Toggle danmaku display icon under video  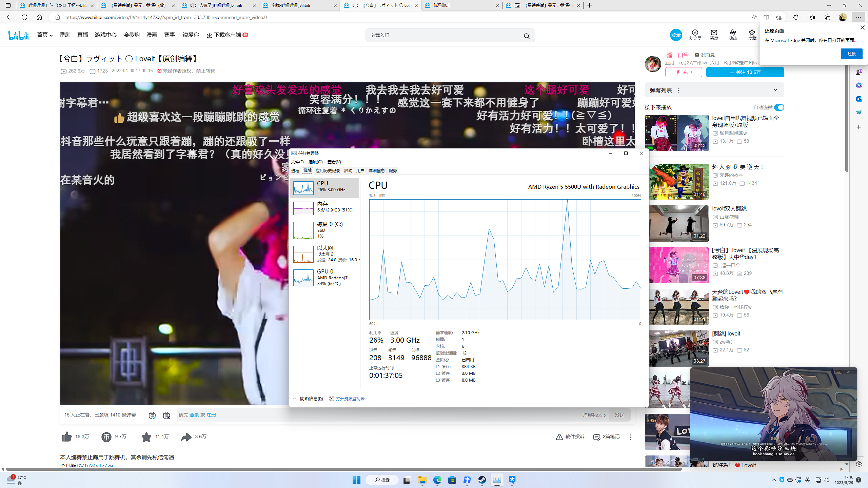point(152,415)
